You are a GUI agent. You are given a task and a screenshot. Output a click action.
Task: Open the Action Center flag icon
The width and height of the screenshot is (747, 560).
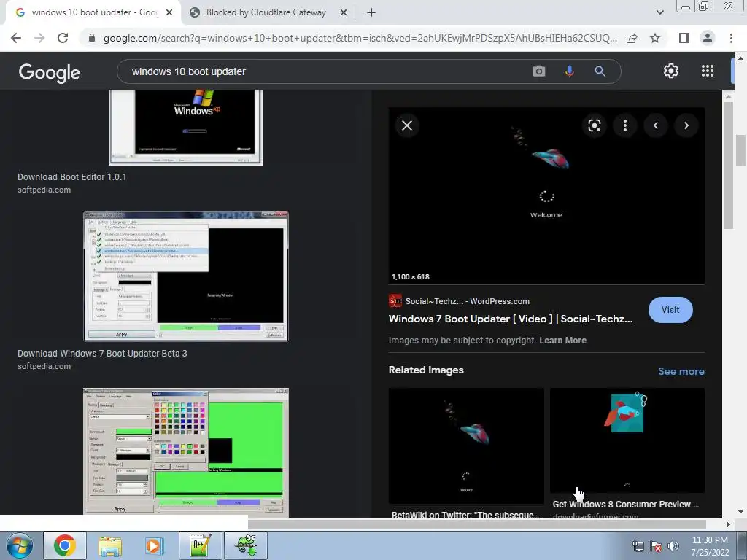pyautogui.click(x=656, y=546)
